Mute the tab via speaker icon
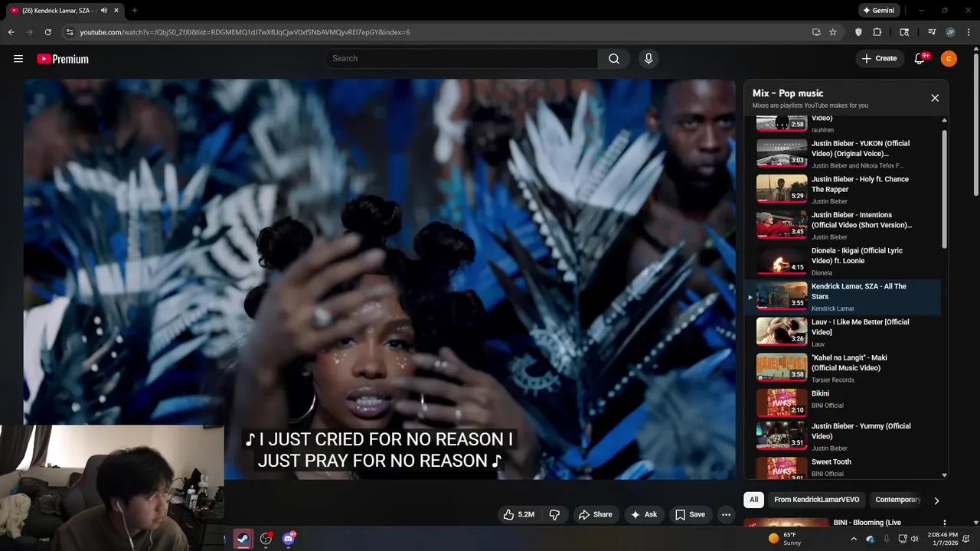Screen dimensions: 980x551 [103, 11]
